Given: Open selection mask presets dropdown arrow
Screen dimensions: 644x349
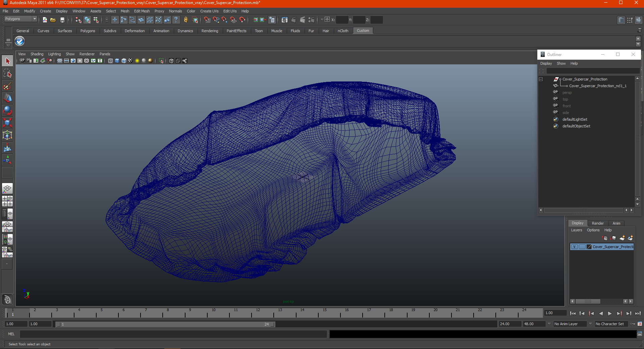Looking at the screenshot, I should click(106, 20).
